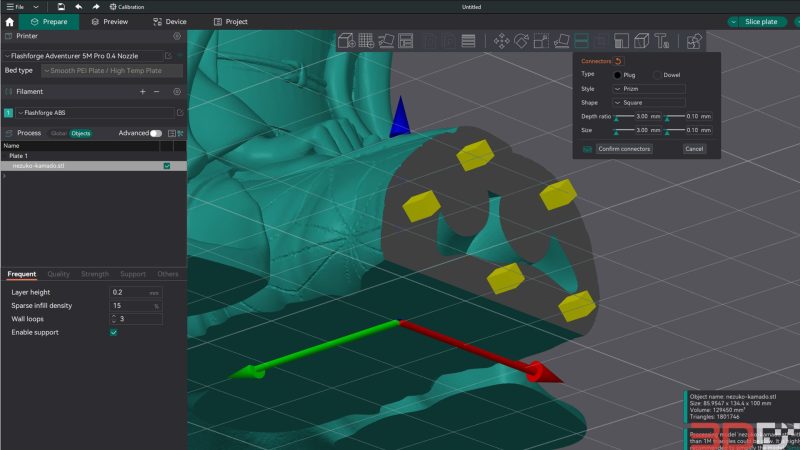Image resolution: width=800 pixels, height=450 pixels.
Task: Open the Support settings tab
Action: (133, 274)
